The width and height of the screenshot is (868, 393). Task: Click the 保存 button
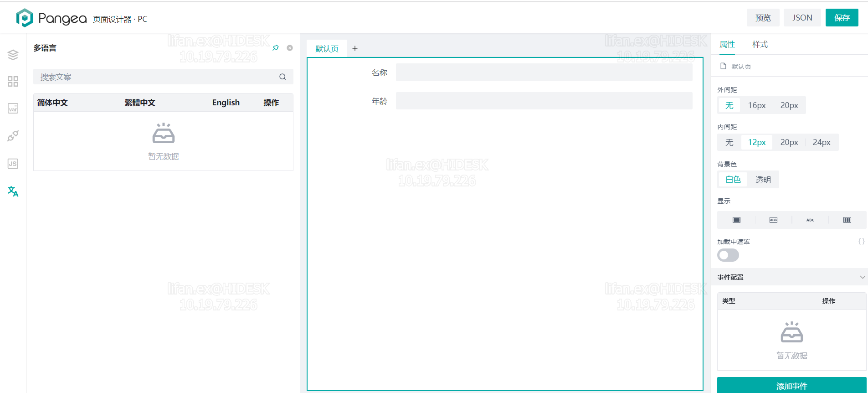click(842, 18)
